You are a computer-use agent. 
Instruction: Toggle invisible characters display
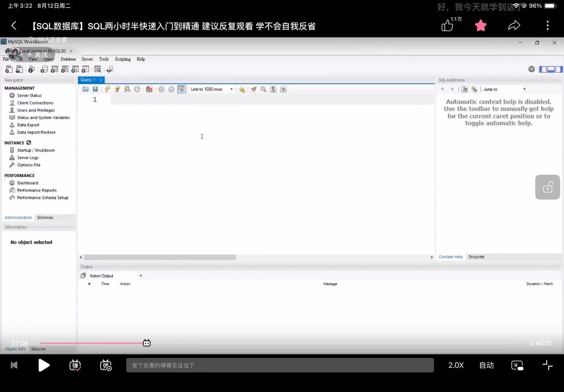[x=273, y=89]
